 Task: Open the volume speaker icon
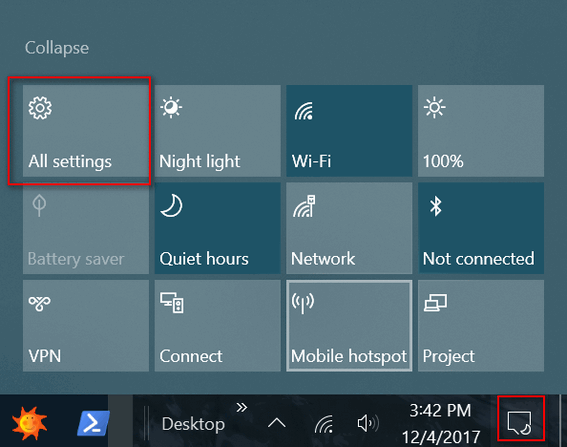pos(368,423)
